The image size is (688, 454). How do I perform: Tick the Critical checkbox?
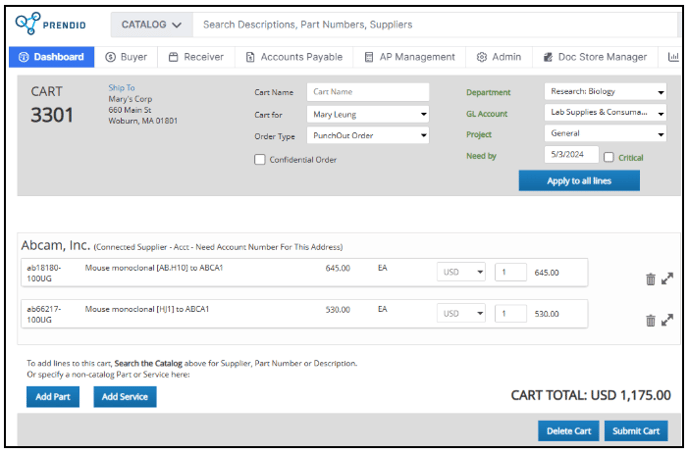point(609,157)
